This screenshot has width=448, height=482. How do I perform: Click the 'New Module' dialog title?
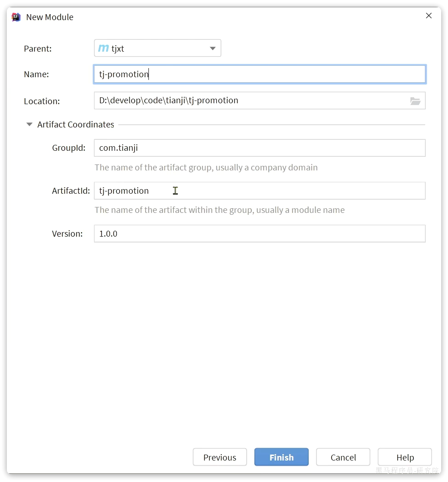coord(50,17)
